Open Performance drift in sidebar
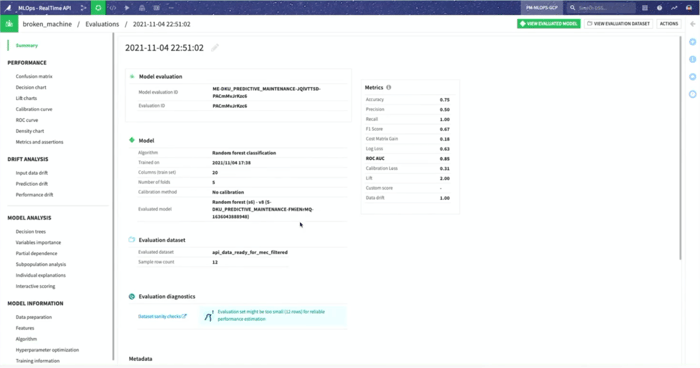The image size is (700, 368). [34, 195]
